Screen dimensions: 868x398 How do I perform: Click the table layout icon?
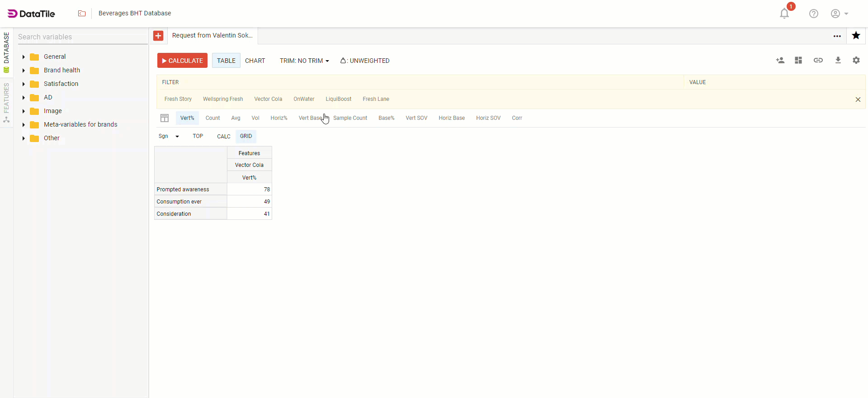[165, 118]
